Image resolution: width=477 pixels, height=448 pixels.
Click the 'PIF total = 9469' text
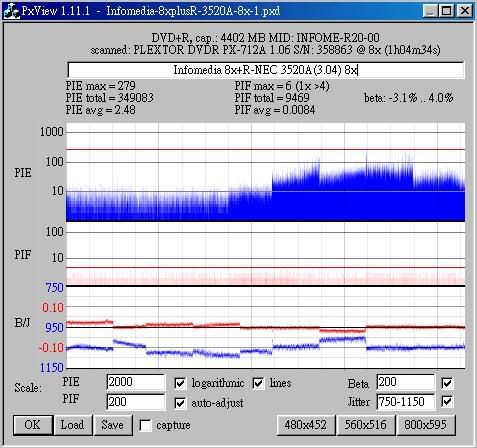coord(272,98)
